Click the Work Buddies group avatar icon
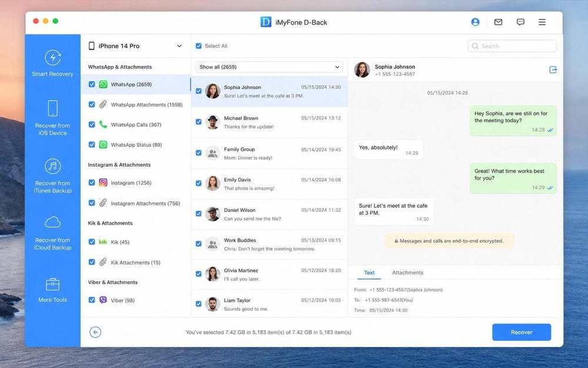 [213, 244]
